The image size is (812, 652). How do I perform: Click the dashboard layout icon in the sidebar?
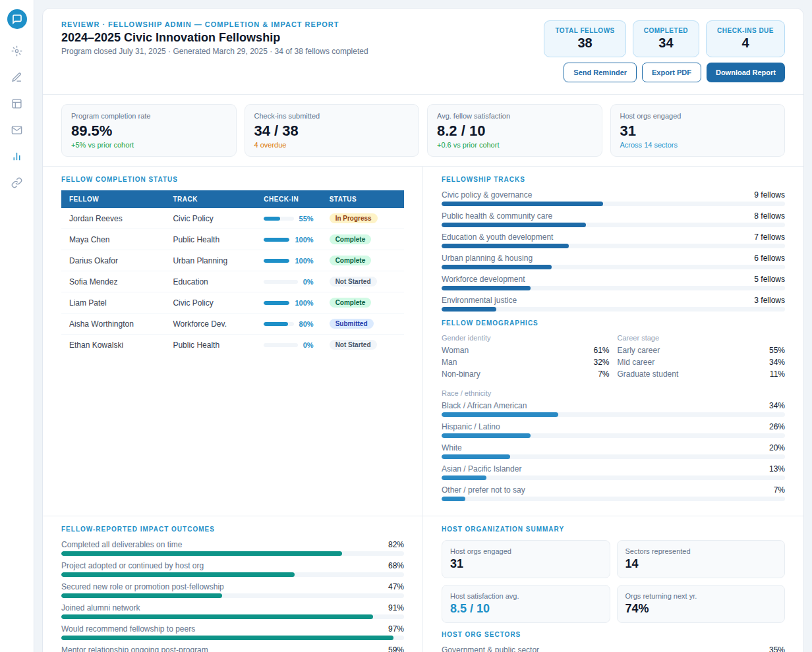point(17,103)
